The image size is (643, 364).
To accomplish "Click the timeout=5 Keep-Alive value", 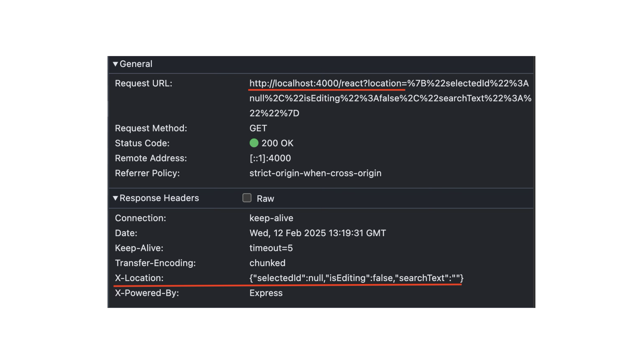I will [271, 248].
